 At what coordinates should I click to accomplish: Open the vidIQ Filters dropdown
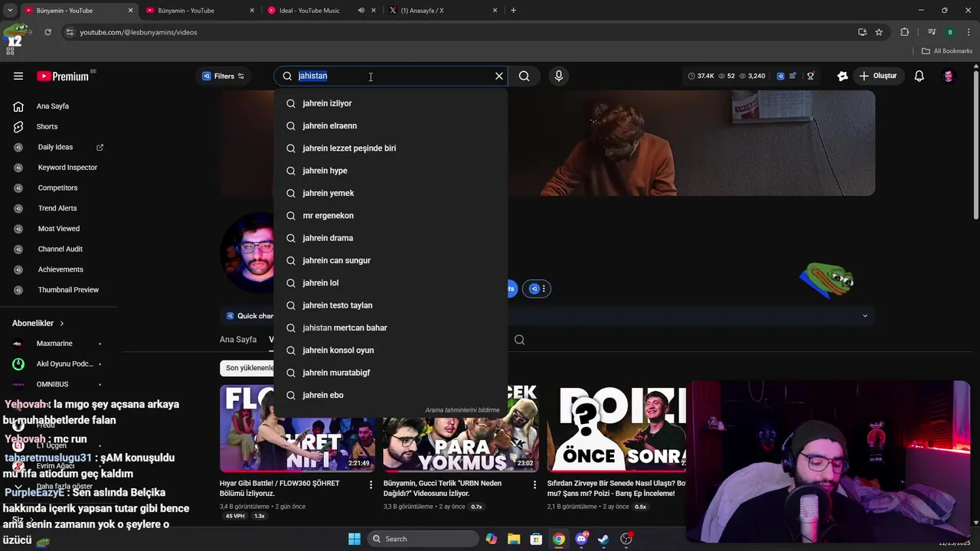tap(223, 76)
